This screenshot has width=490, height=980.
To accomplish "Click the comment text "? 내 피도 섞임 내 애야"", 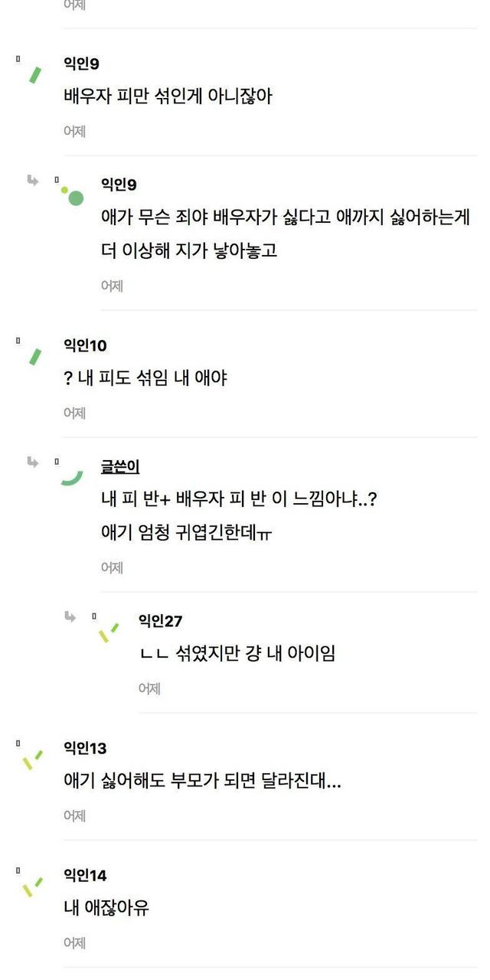I will 145,378.
